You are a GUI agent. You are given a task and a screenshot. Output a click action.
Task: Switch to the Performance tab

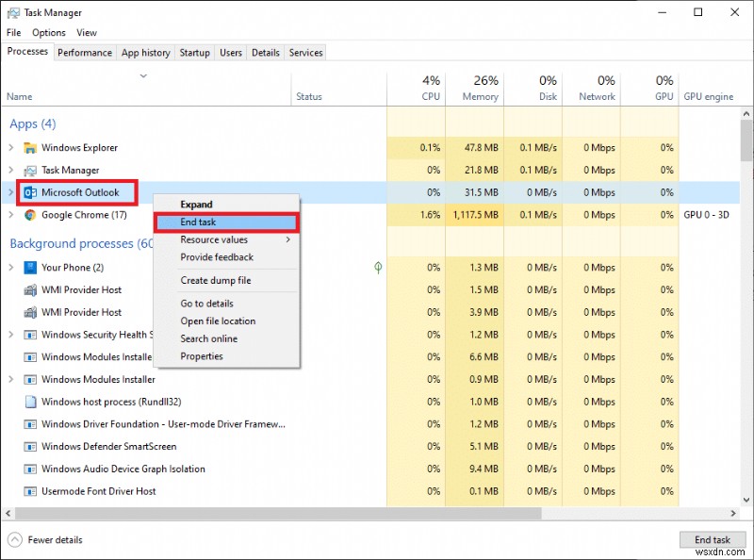point(85,53)
